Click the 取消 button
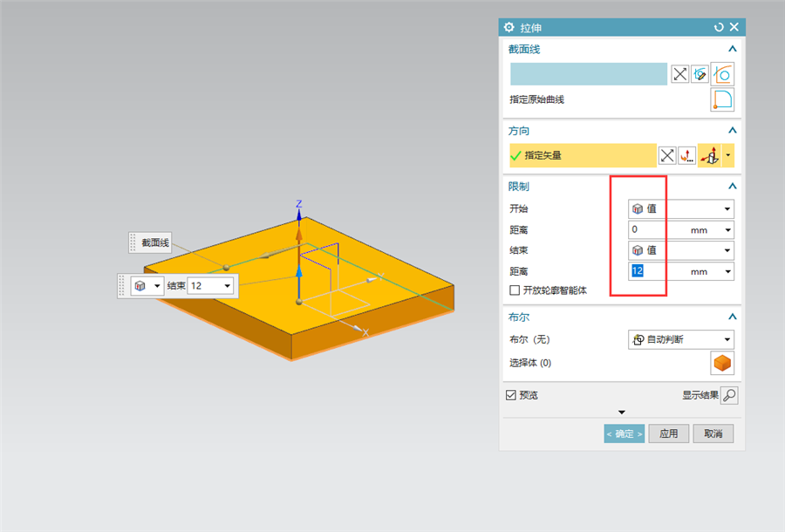The image size is (785, 532). [713, 433]
